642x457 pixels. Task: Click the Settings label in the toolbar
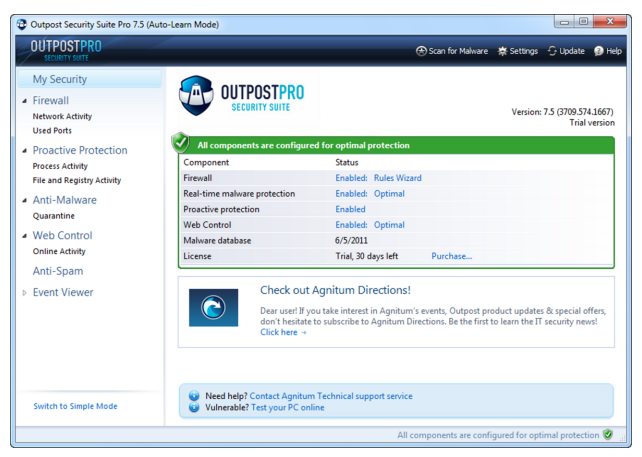coord(524,51)
